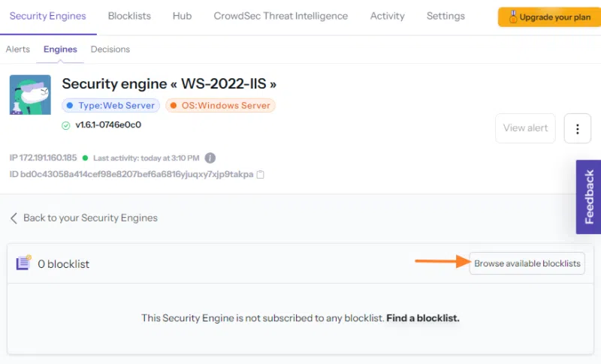
Task: Open the Decisions sub-tab
Action: pyautogui.click(x=110, y=50)
